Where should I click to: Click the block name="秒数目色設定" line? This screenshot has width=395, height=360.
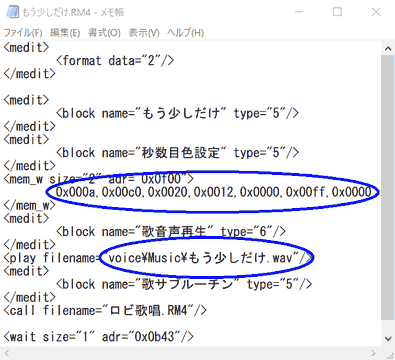coord(177,153)
